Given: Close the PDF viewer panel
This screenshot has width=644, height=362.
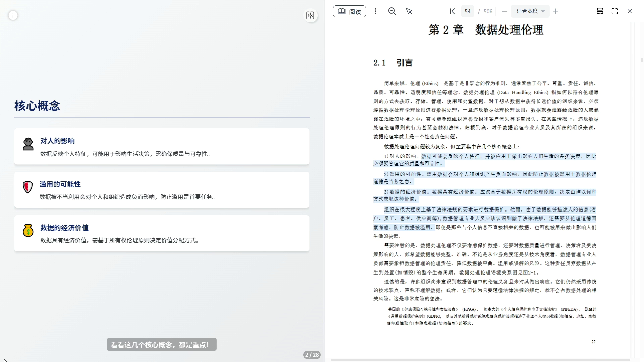Looking at the screenshot, I should tap(629, 11).
